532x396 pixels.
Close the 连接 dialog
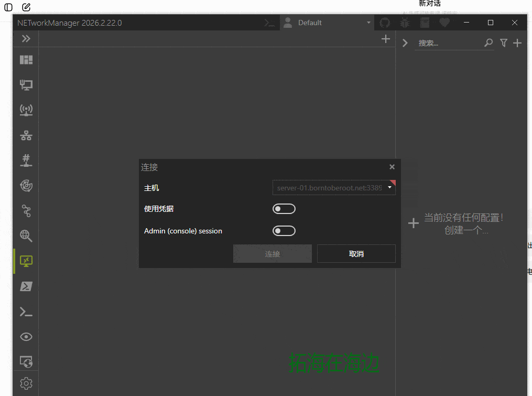[x=392, y=167]
